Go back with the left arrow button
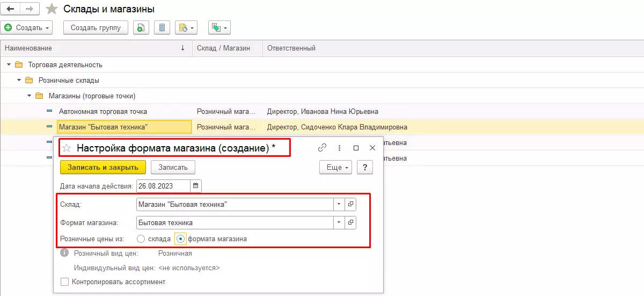 pos(11,9)
